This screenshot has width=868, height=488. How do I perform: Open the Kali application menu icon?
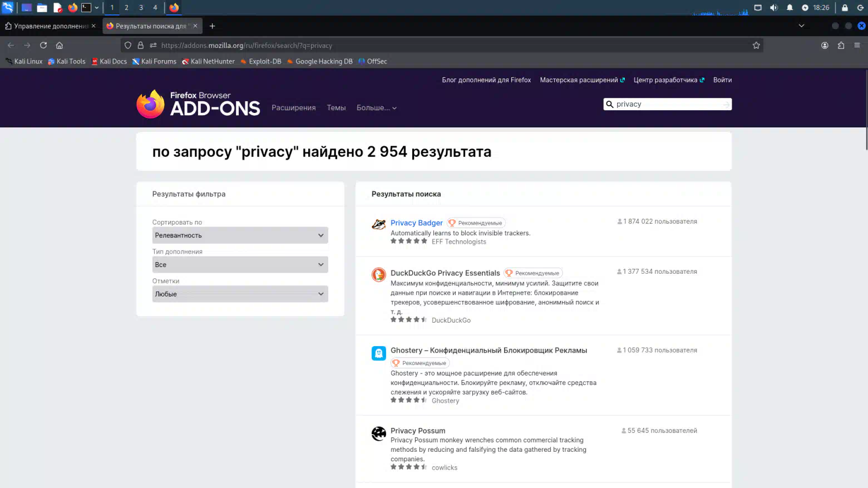coord(8,7)
